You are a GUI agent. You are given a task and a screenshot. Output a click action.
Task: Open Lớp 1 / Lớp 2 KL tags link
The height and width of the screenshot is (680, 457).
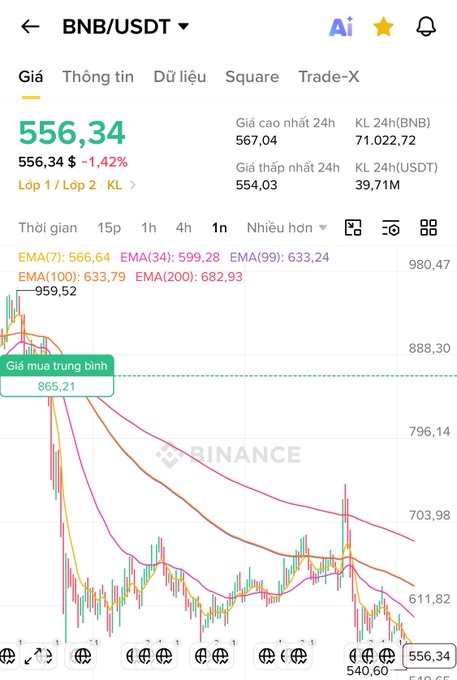[x=77, y=185]
